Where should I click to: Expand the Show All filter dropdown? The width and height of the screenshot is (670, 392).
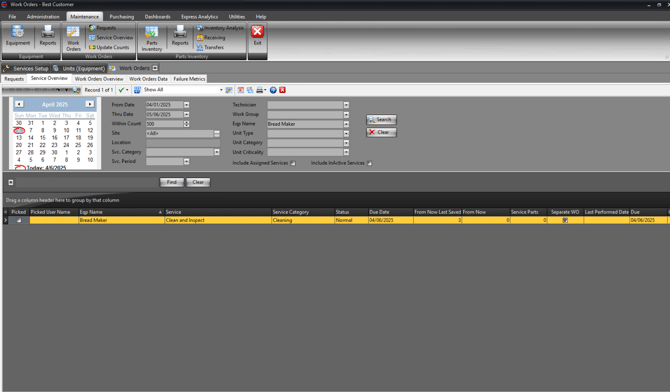pos(221,90)
